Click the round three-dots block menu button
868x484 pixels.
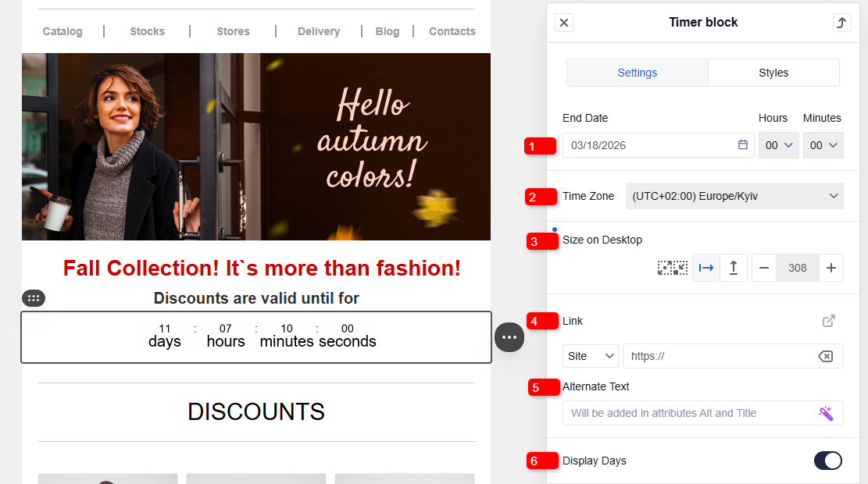[509, 337]
